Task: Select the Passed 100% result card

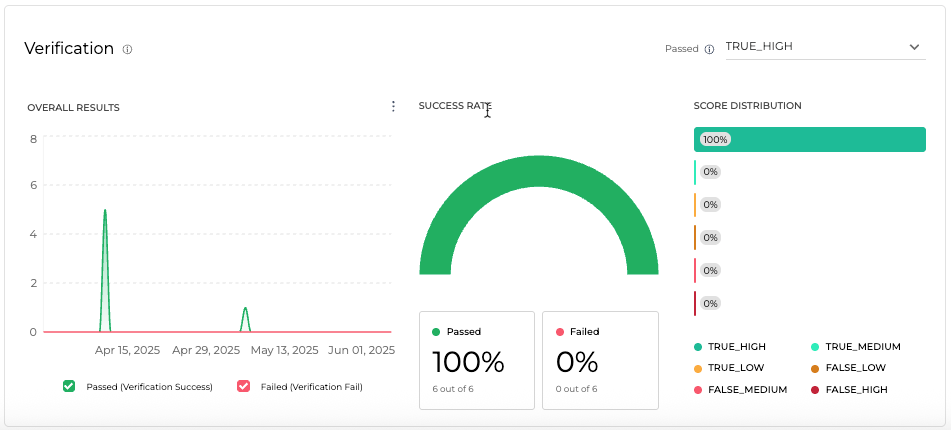Action: 476,360
